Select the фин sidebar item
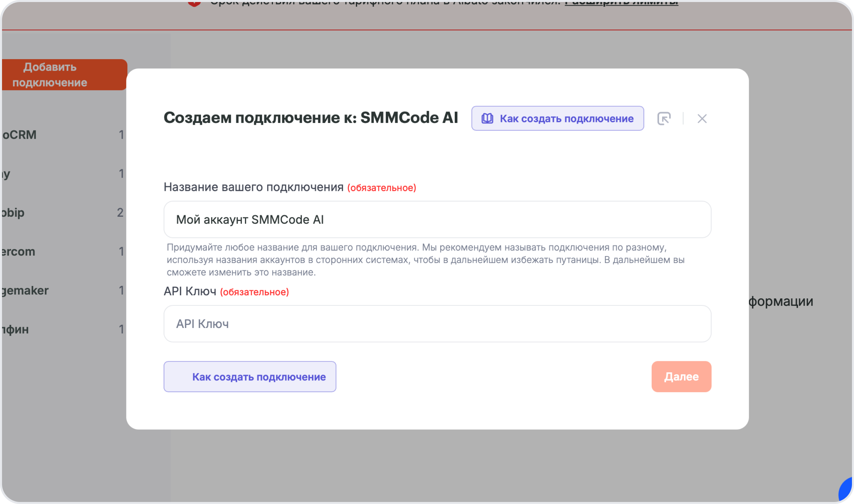854x504 pixels. (x=63, y=329)
